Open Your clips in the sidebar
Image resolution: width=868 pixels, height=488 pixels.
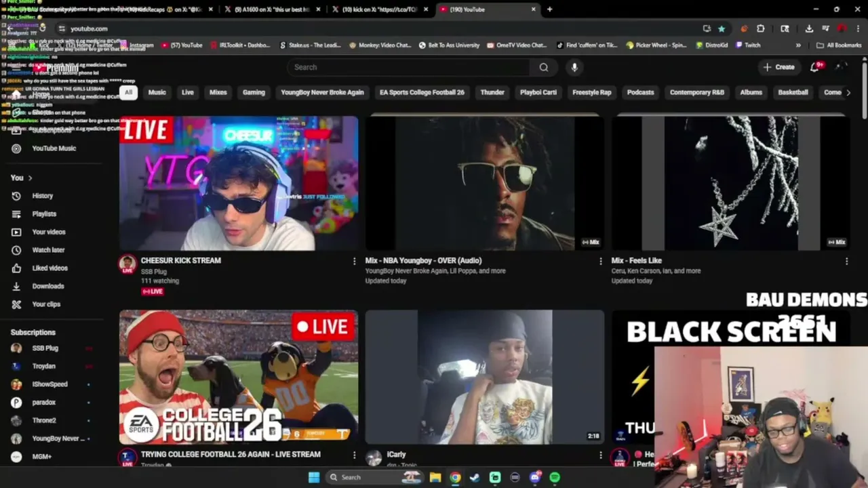pyautogui.click(x=46, y=304)
